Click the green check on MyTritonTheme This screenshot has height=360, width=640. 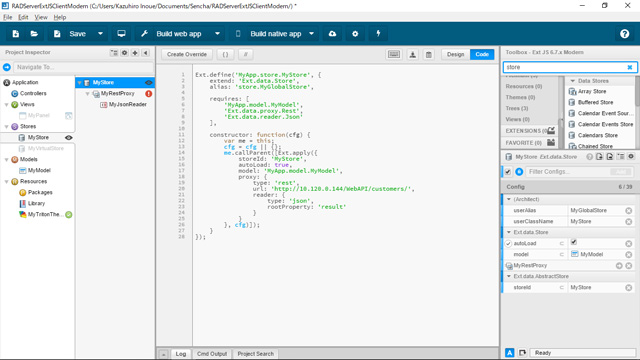click(x=69, y=215)
